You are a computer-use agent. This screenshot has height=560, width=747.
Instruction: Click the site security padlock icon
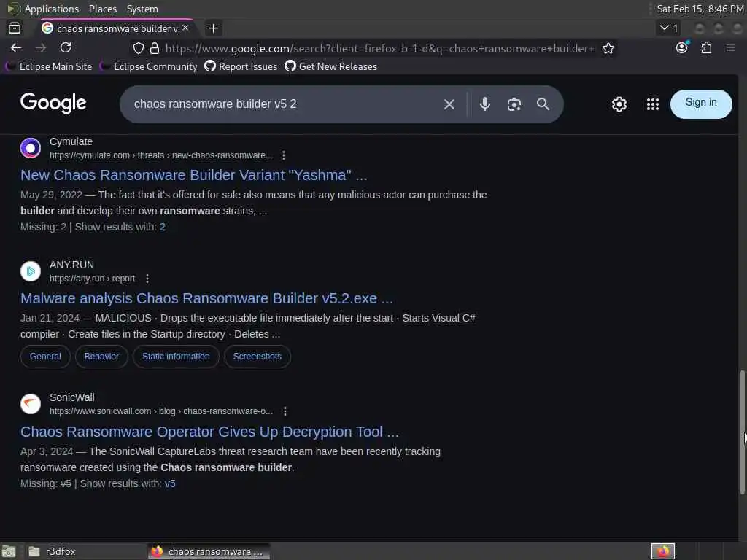[x=155, y=48]
